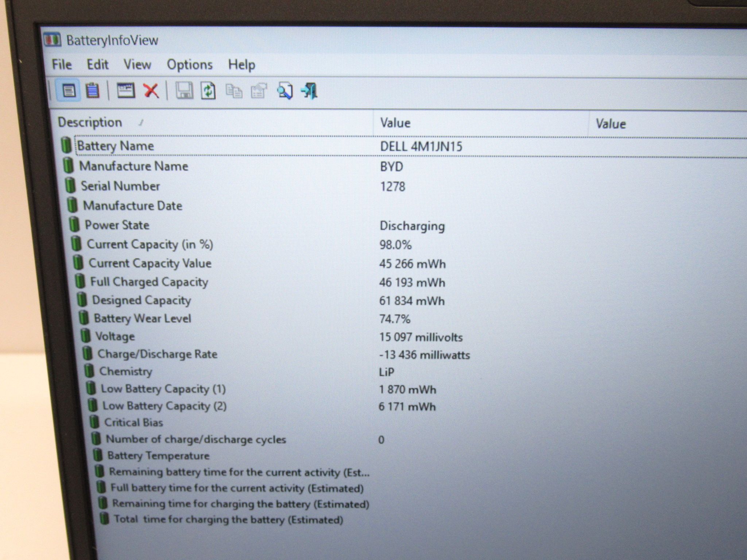The height and width of the screenshot is (560, 747).
Task: Click the Exit door toolbar icon
Action: coord(310,91)
